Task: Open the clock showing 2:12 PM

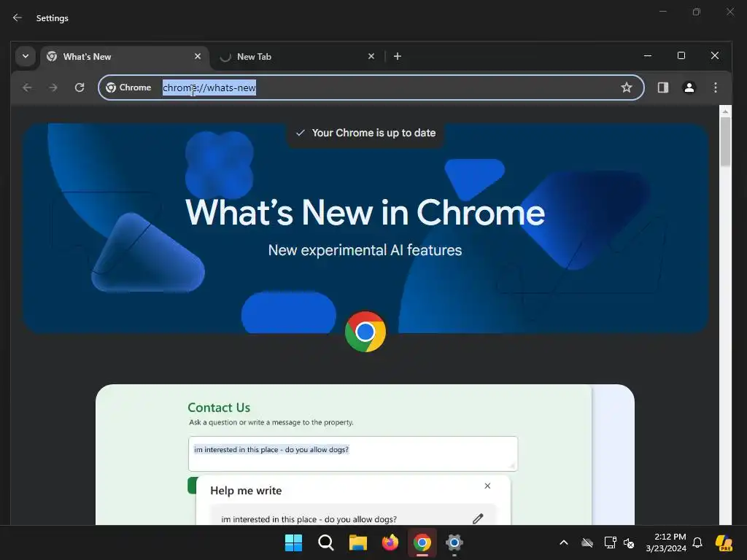Action: click(666, 542)
